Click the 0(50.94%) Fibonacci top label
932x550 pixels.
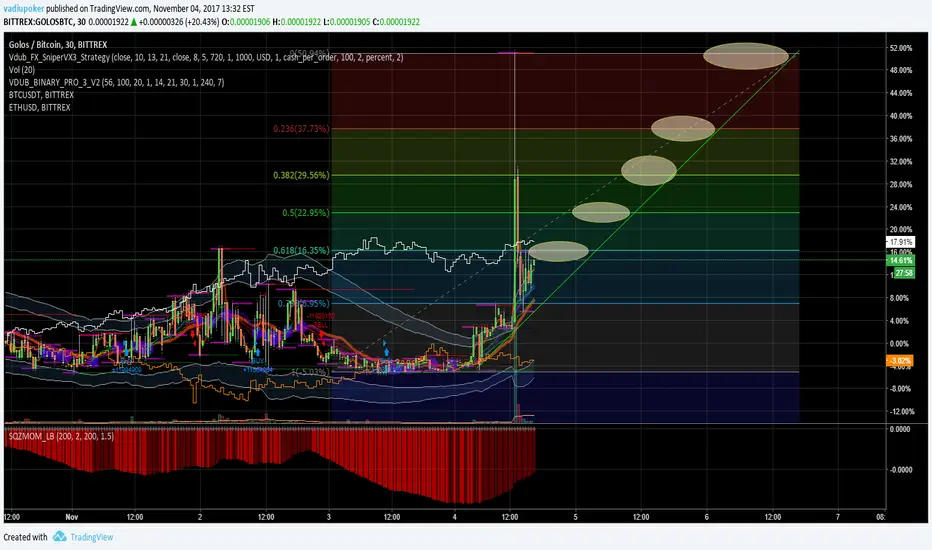[309, 53]
